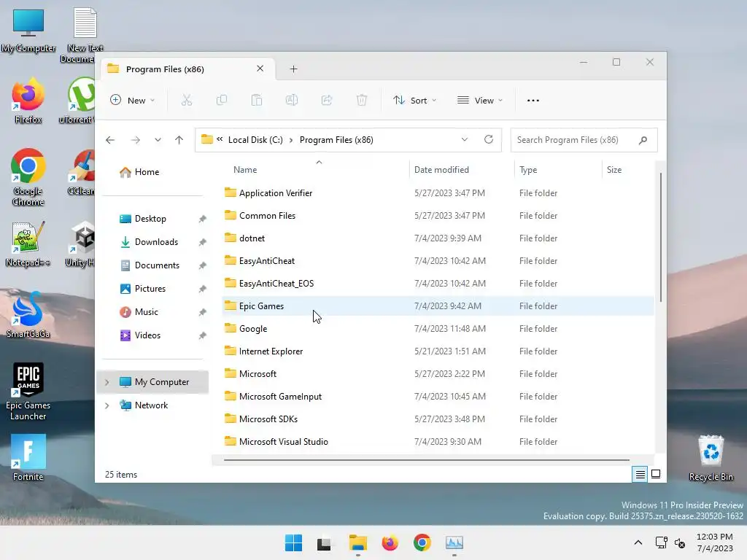The image size is (747, 560).
Task: Select the Microsoft Visual Studio folder
Action: point(438,442)
